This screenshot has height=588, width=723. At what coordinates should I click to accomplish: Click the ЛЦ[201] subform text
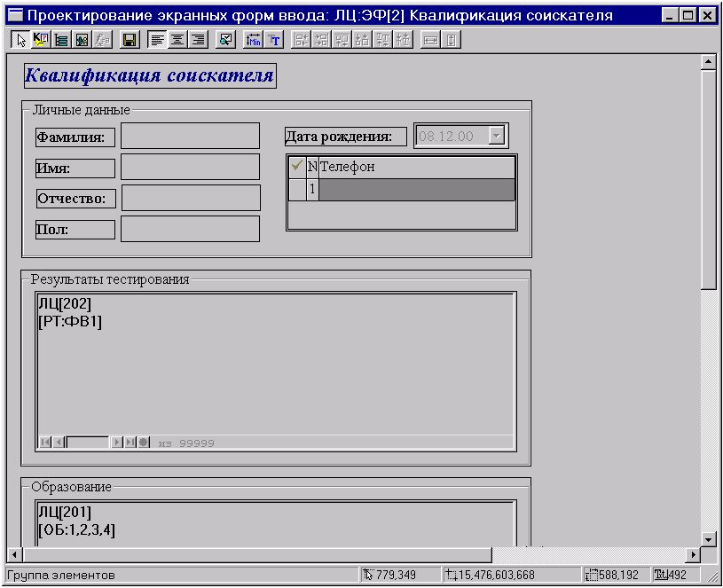(65, 512)
